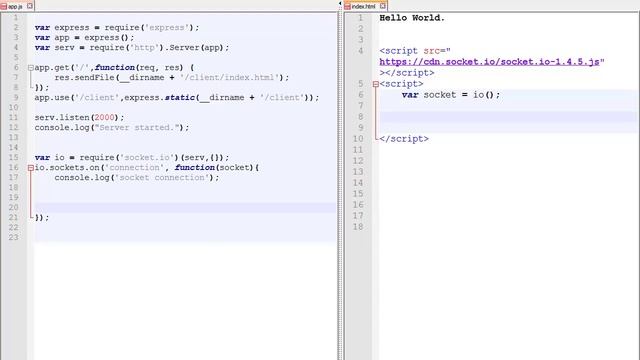The height and width of the screenshot is (360, 640).
Task: Switch to the index.html tab
Action: [x=365, y=6]
